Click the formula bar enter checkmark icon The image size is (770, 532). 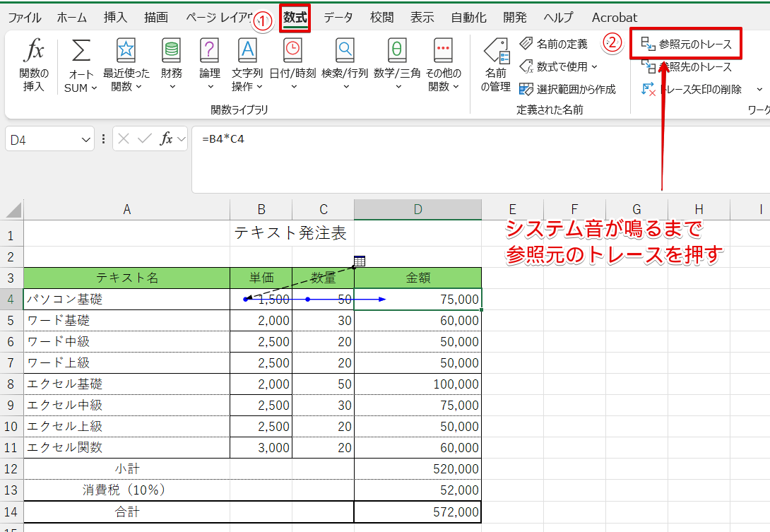click(145, 139)
